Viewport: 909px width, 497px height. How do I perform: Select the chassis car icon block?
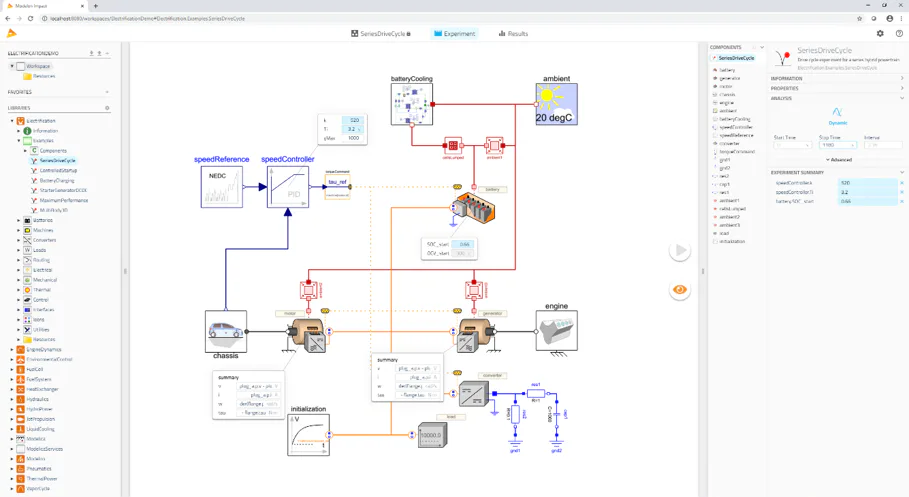pyautogui.click(x=226, y=331)
